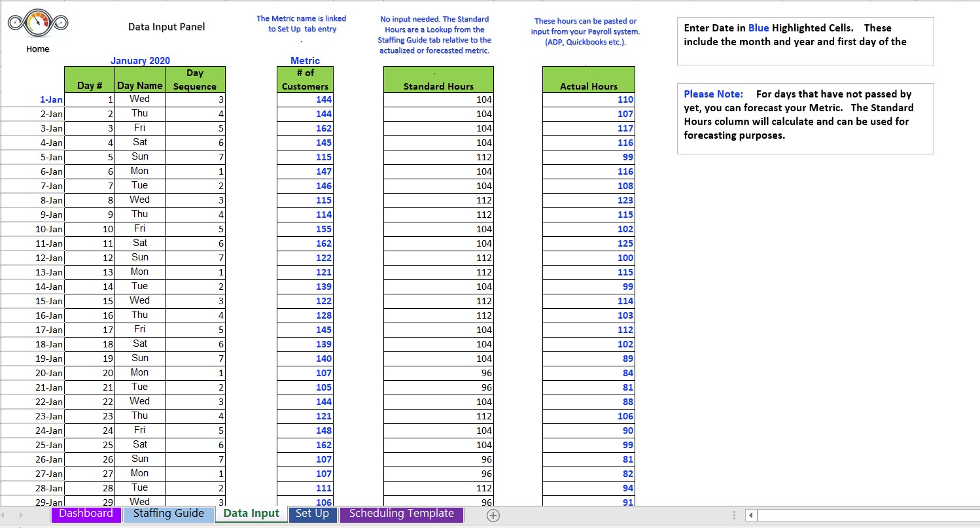Select day name Sun for 12-Jan row
Viewport: 980px width, 528px height.
click(140, 258)
